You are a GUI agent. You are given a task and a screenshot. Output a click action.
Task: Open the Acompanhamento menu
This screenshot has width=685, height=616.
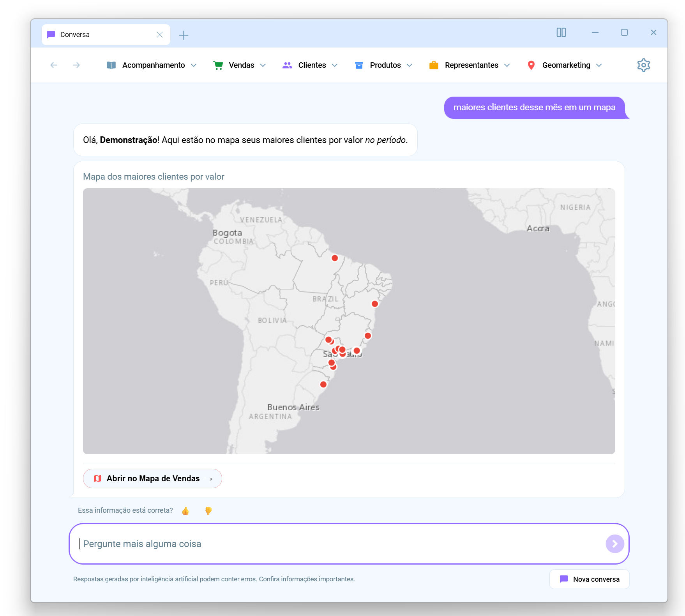152,65
